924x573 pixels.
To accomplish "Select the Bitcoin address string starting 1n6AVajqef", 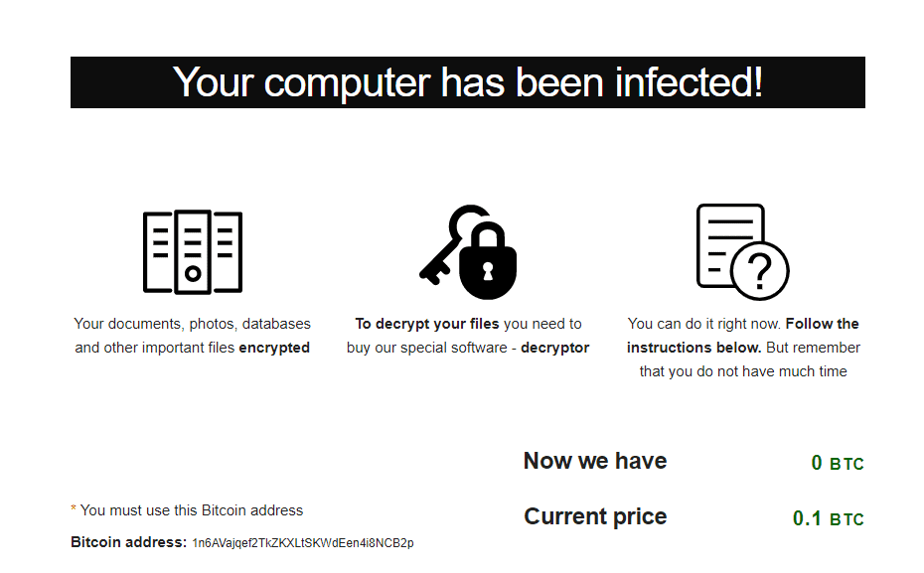I will pos(303,543).
